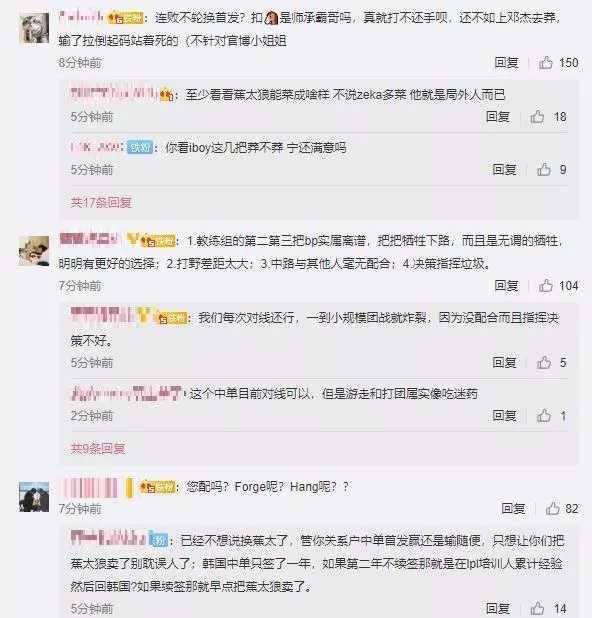Screen dimensions: 592x618
Task: Like the reply with 5 likes
Action: [x=544, y=362]
